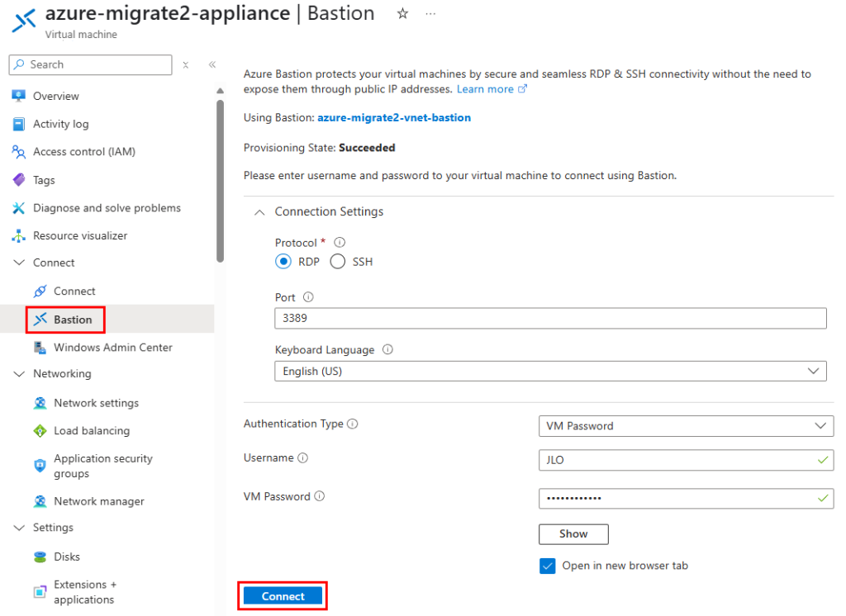
Task: Open the azure-migrate2-vnet-bastion link
Action: pyautogui.click(x=394, y=117)
